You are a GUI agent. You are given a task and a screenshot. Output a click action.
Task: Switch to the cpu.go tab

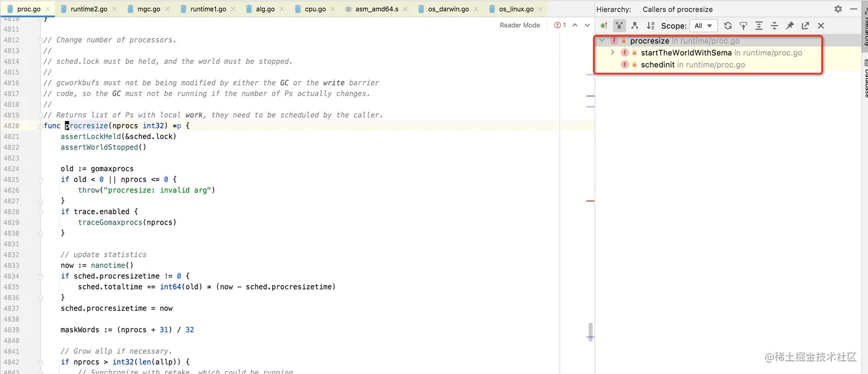coord(315,9)
